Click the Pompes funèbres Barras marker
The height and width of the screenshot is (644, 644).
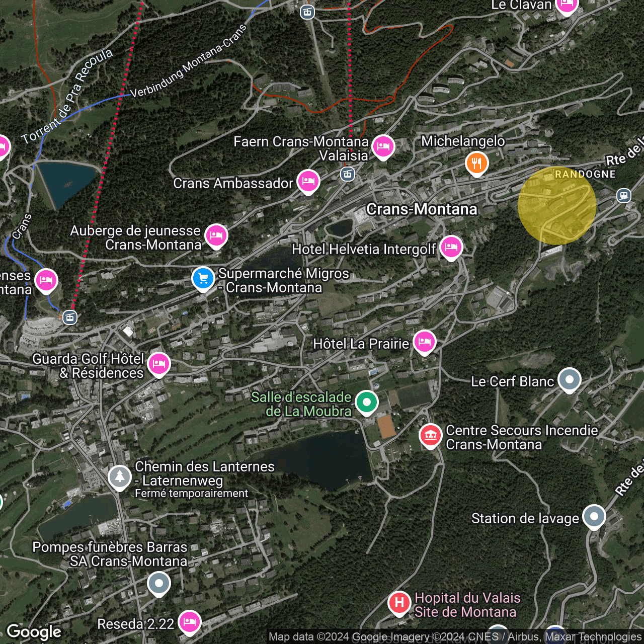pyautogui.click(x=159, y=584)
